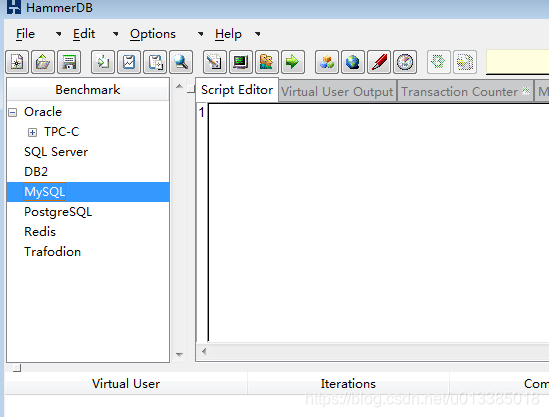Click the clipboard with chart icon

tap(129, 62)
